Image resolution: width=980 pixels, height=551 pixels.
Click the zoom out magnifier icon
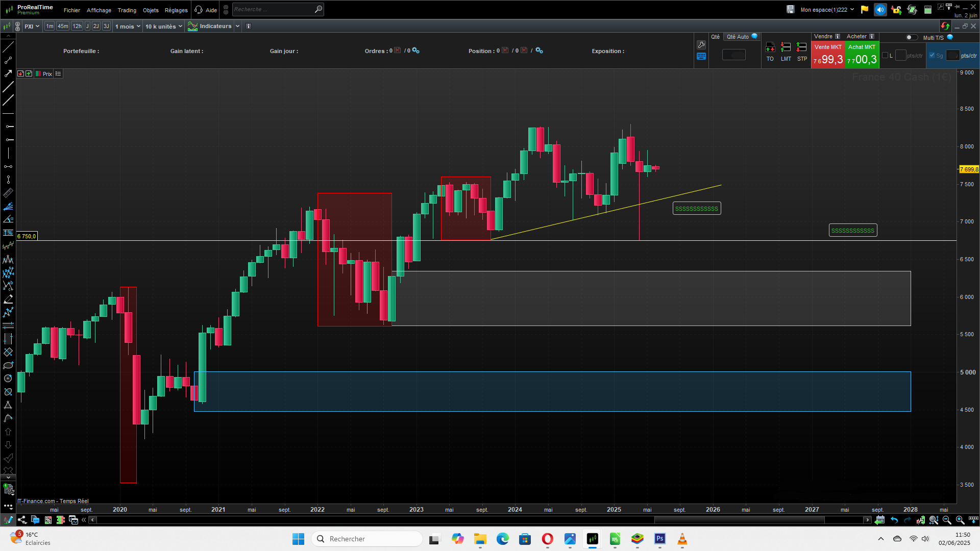(x=947, y=520)
